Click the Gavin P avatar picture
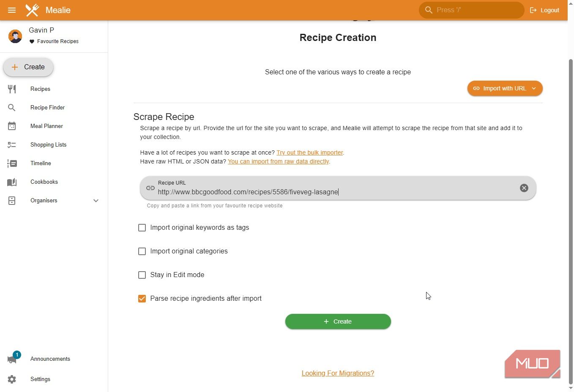Viewport: 574px width, 392px height. click(x=15, y=36)
